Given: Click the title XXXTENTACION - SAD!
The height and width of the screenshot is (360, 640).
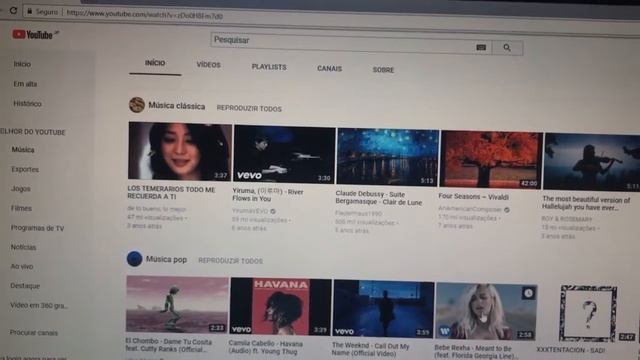Looking at the screenshot, I should (571, 350).
